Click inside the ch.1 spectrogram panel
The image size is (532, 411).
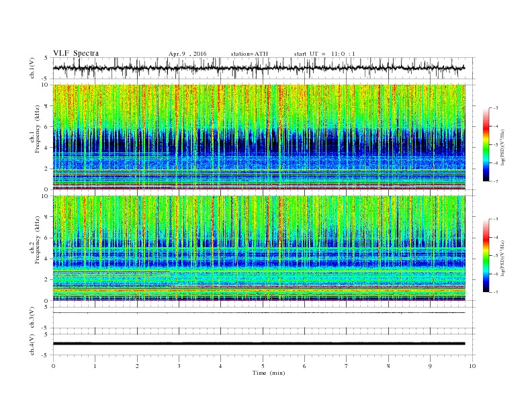tap(259, 137)
